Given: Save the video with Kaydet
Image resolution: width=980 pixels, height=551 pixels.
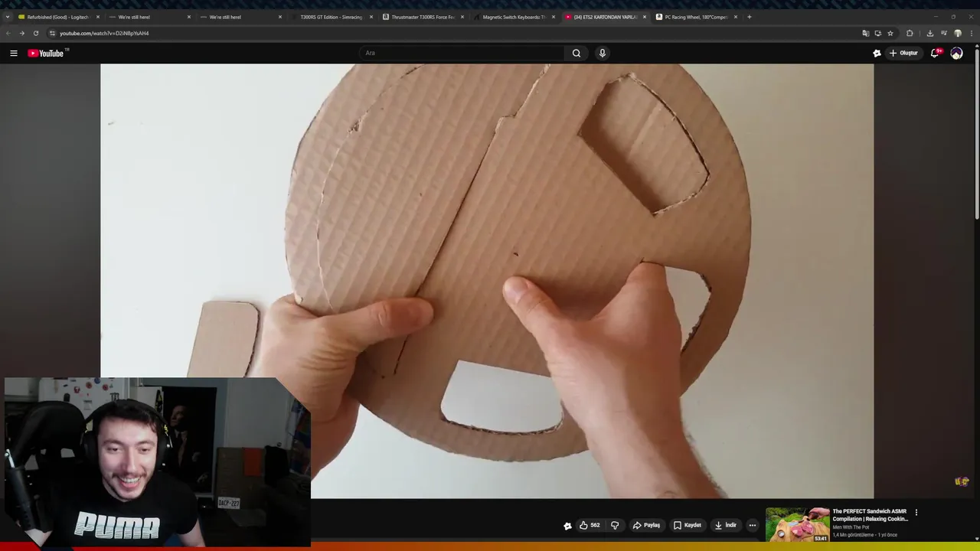Looking at the screenshot, I should (x=688, y=525).
